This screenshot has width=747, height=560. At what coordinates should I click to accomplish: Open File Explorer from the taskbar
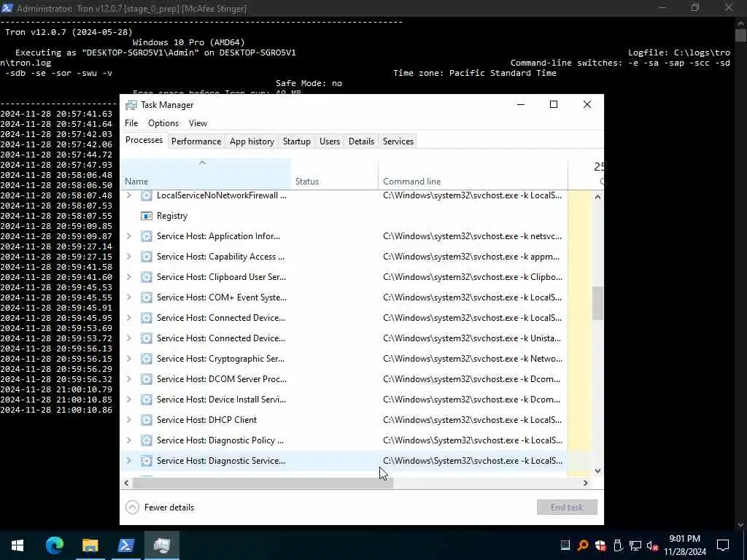(90, 545)
